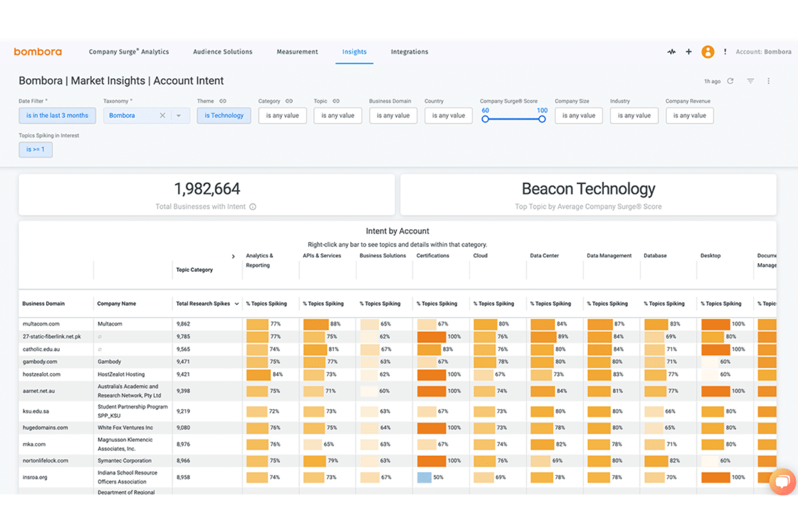Screen dimensions: 798x532
Task: Open Measurement menu
Action: (x=297, y=52)
